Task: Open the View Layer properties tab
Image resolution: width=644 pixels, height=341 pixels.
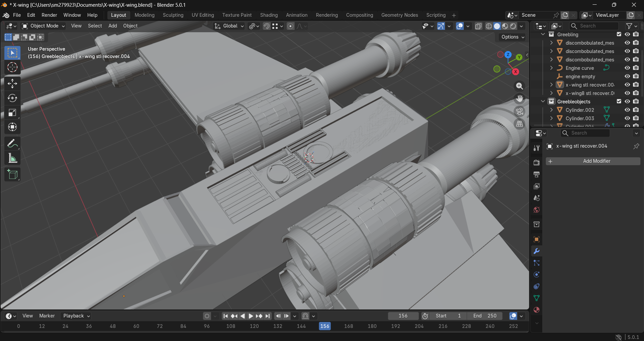Action: pos(537,186)
